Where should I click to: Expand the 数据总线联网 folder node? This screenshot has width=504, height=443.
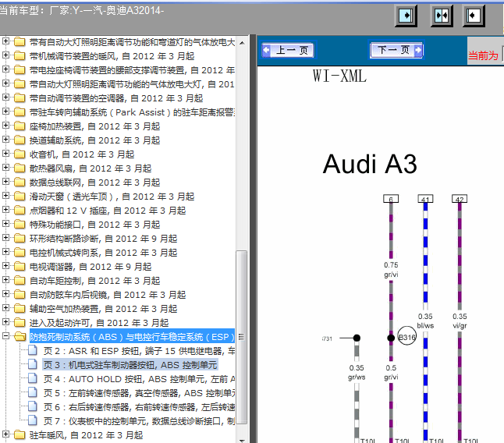[5, 182]
